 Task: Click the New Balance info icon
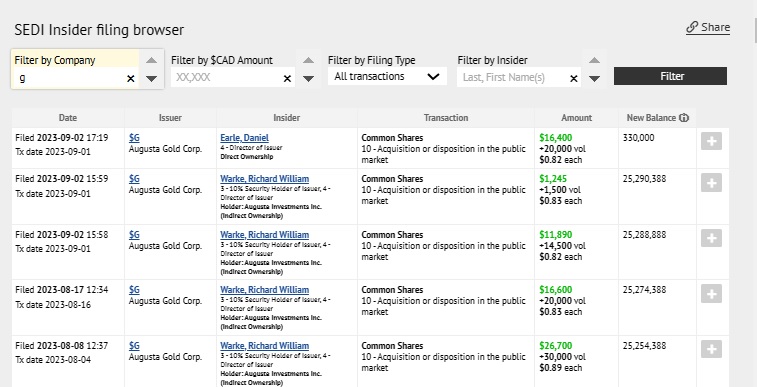(x=684, y=118)
